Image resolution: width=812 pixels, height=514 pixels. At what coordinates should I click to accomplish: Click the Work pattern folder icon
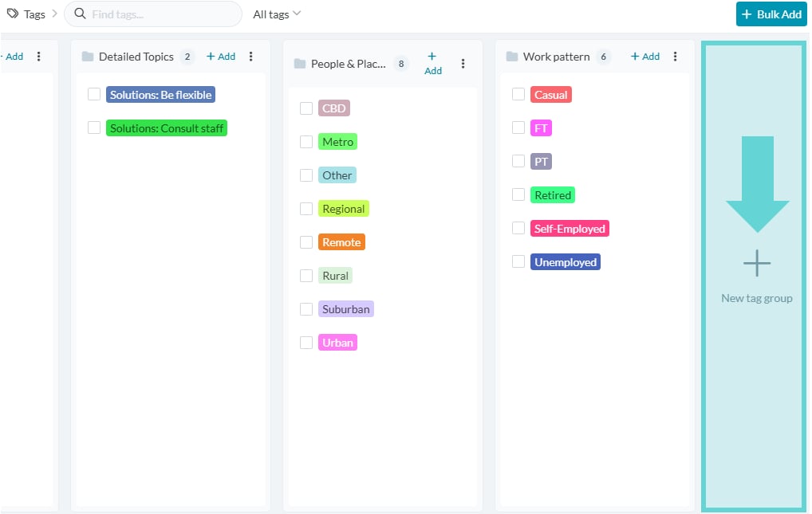coord(511,57)
